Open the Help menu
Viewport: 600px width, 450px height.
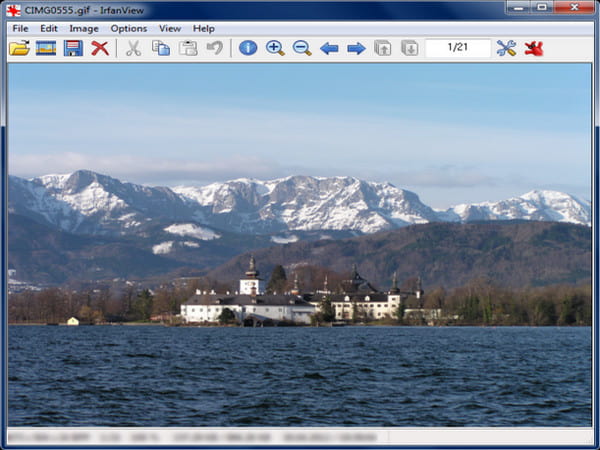(x=204, y=28)
